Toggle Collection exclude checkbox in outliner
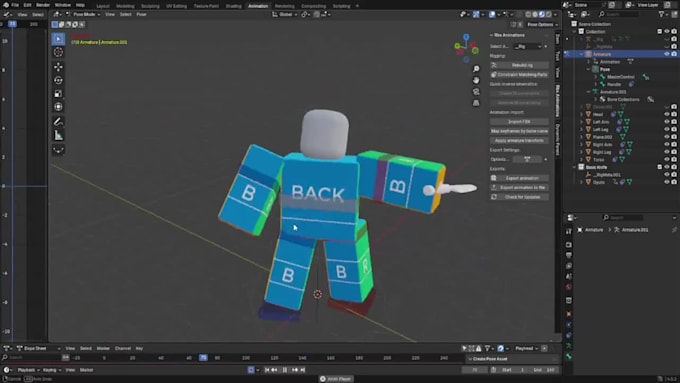 point(660,32)
